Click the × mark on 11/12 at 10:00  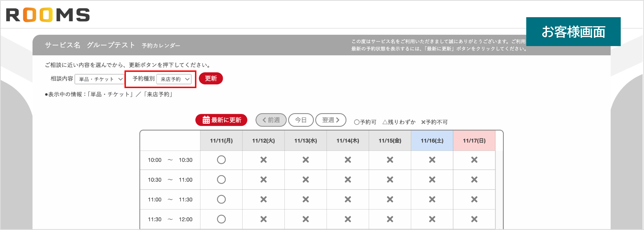click(263, 160)
